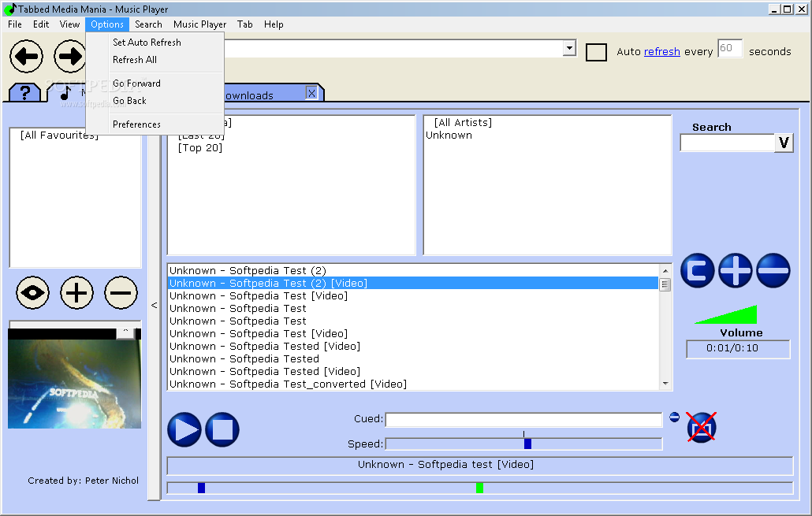This screenshot has width=812, height=516.
Task: Click small blue minus beside Cued field
Action: click(x=674, y=418)
